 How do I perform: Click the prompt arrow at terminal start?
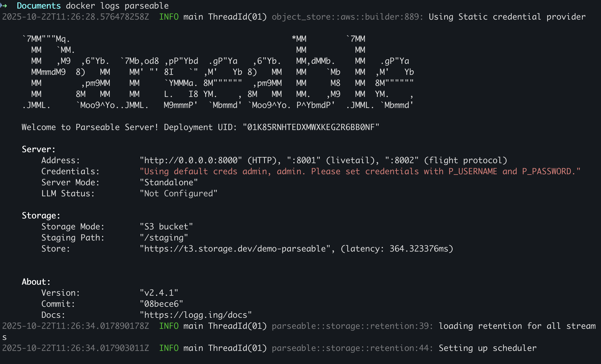[x=4, y=6]
